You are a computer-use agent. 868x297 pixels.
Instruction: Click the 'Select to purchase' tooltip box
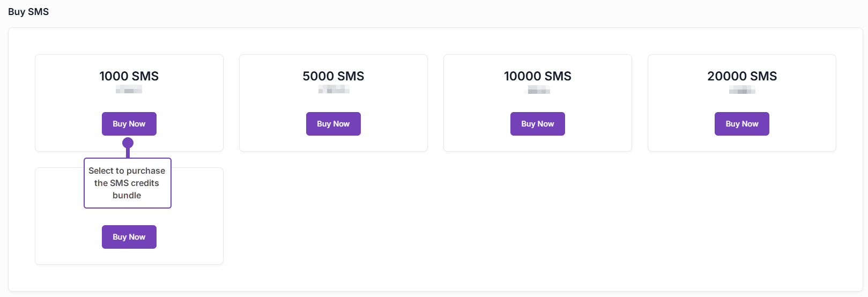(x=127, y=183)
